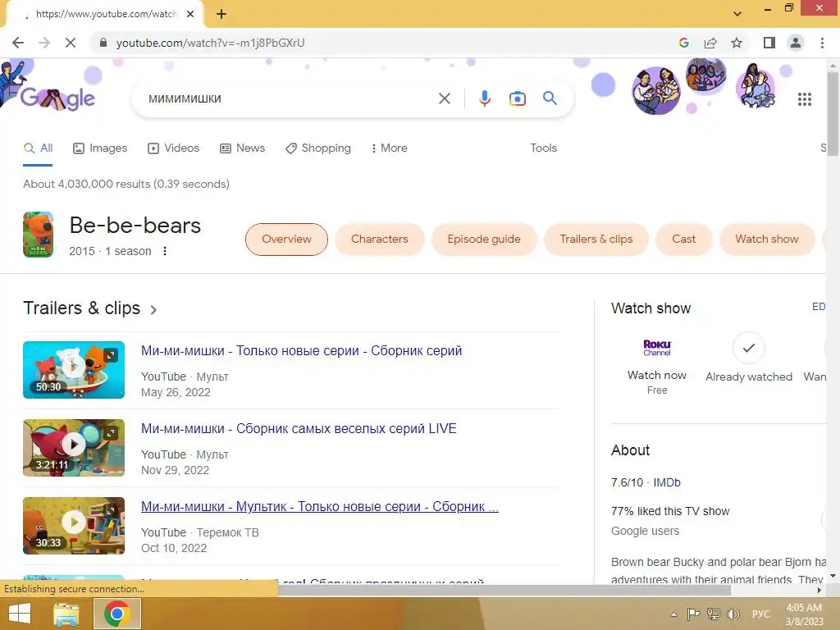Switch to News tab

242,148
